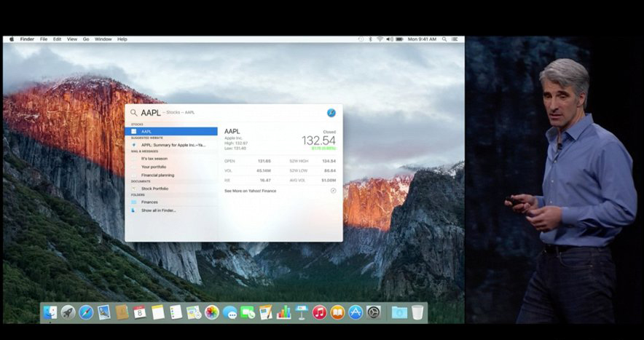Open the File menu
Screen dimensions: 644x340
44,39
